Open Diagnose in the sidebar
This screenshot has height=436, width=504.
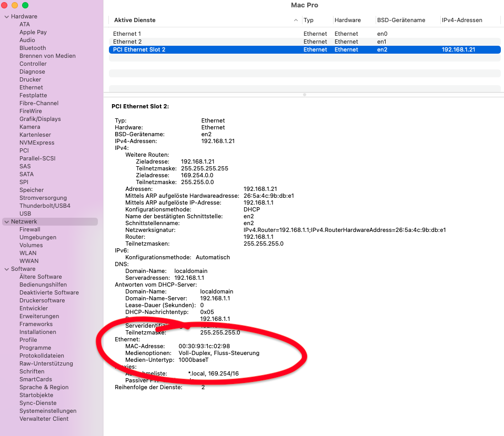[32, 72]
